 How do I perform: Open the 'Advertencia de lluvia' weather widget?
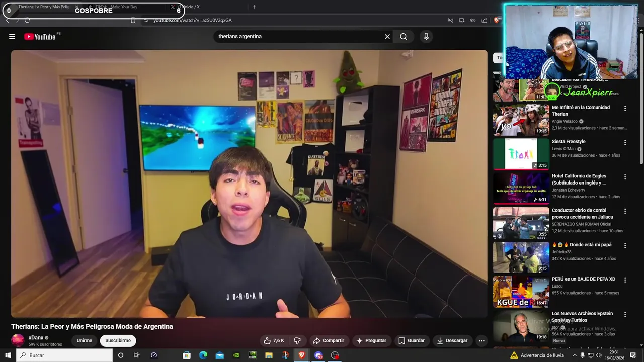pyautogui.click(x=537, y=355)
